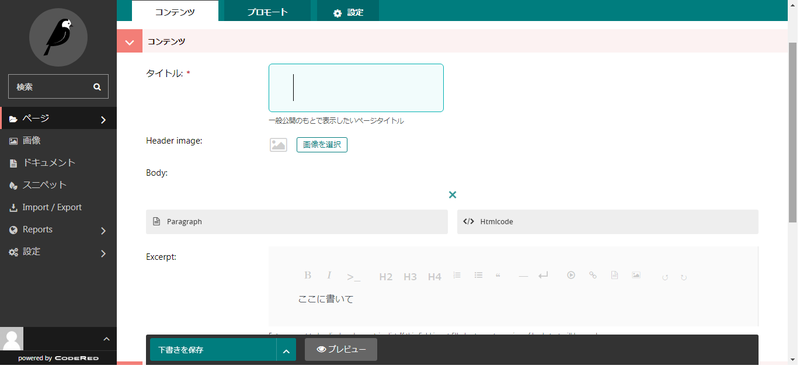Click the powered by CodeRed text
This screenshot has height=369, width=800.
[x=58, y=358]
